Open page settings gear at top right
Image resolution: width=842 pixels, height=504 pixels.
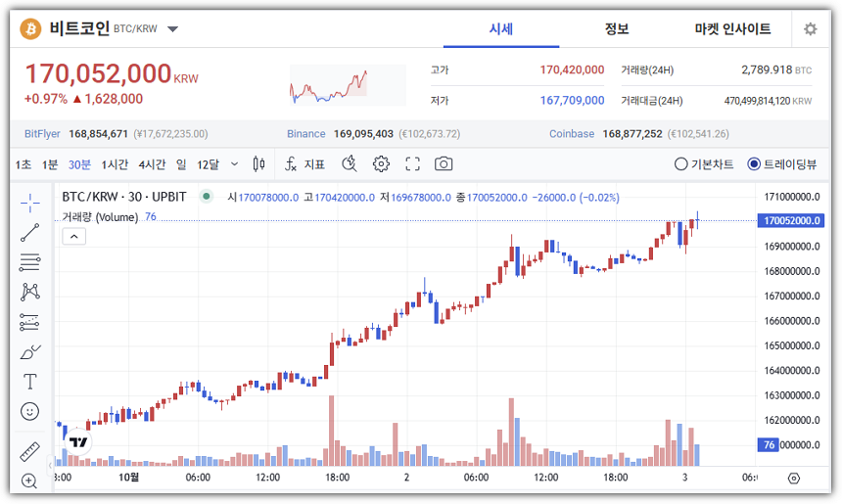[x=811, y=29]
